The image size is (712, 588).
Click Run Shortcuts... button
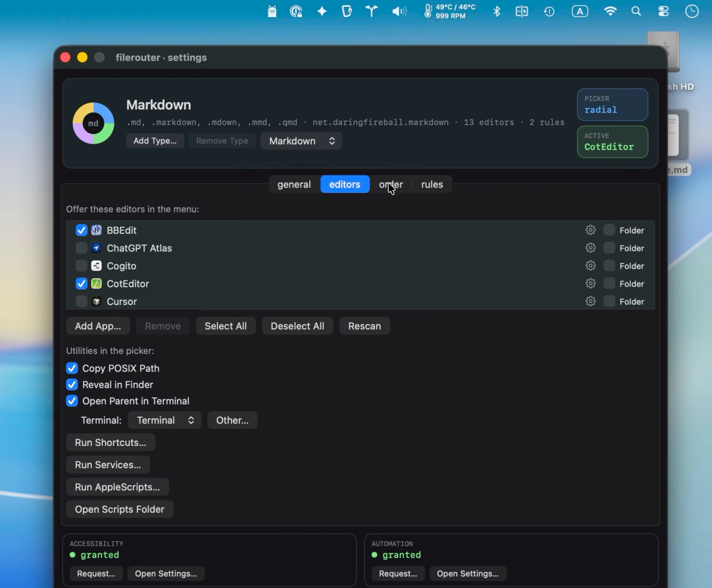coord(111,443)
